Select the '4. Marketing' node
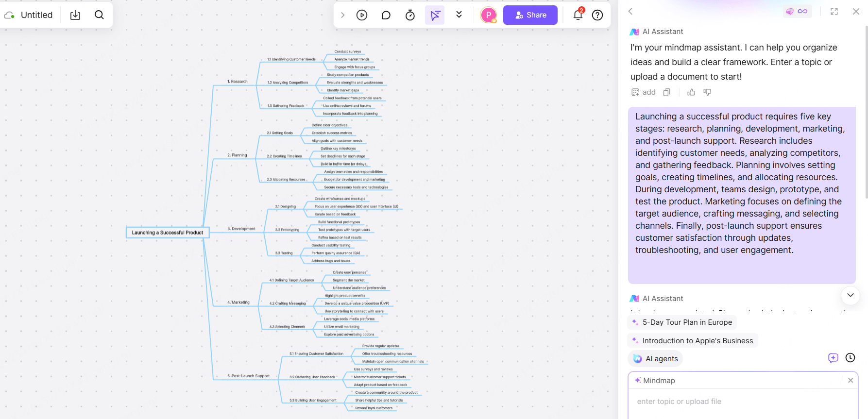Image resolution: width=868 pixels, height=419 pixels. pyautogui.click(x=238, y=302)
